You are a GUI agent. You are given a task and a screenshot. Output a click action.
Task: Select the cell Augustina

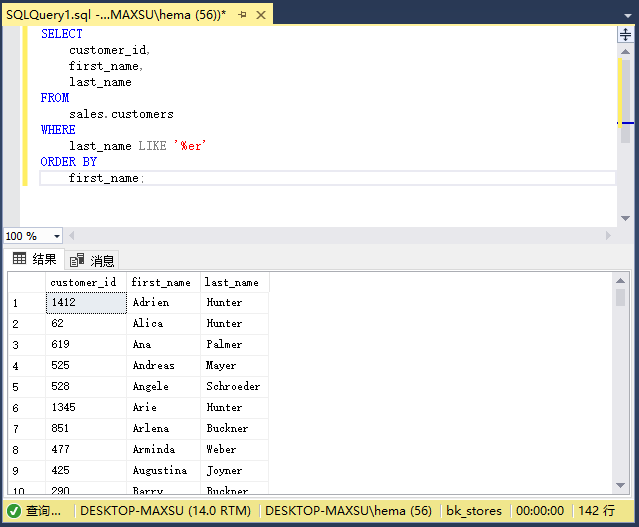(163, 471)
